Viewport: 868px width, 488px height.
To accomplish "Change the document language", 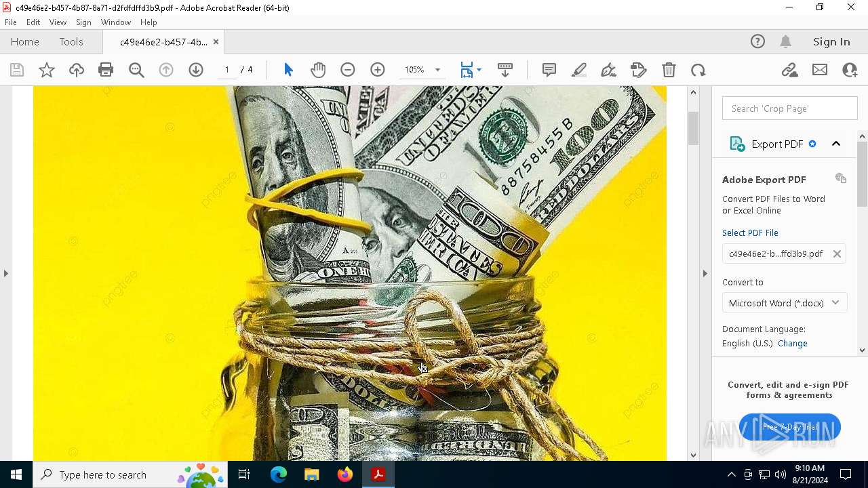I will click(x=793, y=344).
